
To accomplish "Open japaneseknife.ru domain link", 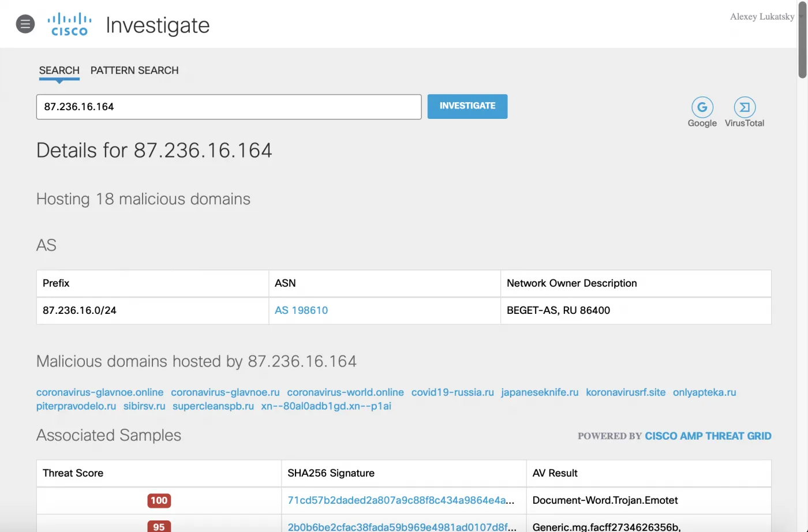I will (540, 392).
